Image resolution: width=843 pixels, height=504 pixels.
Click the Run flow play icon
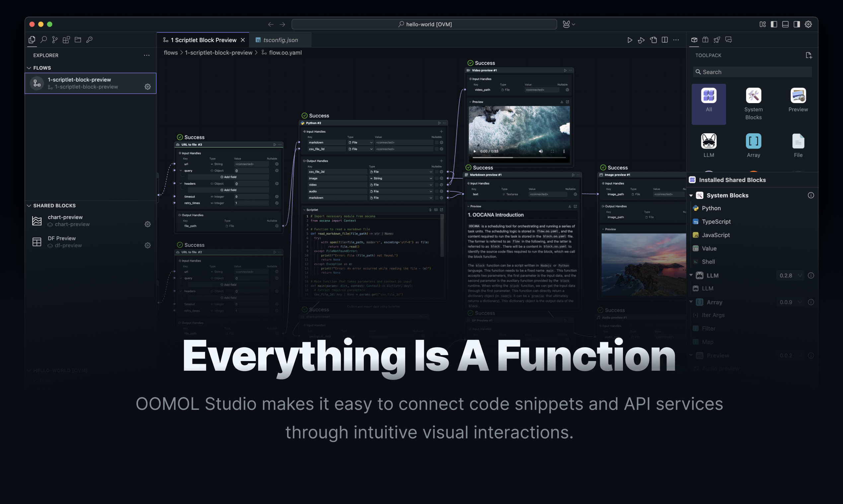point(630,40)
